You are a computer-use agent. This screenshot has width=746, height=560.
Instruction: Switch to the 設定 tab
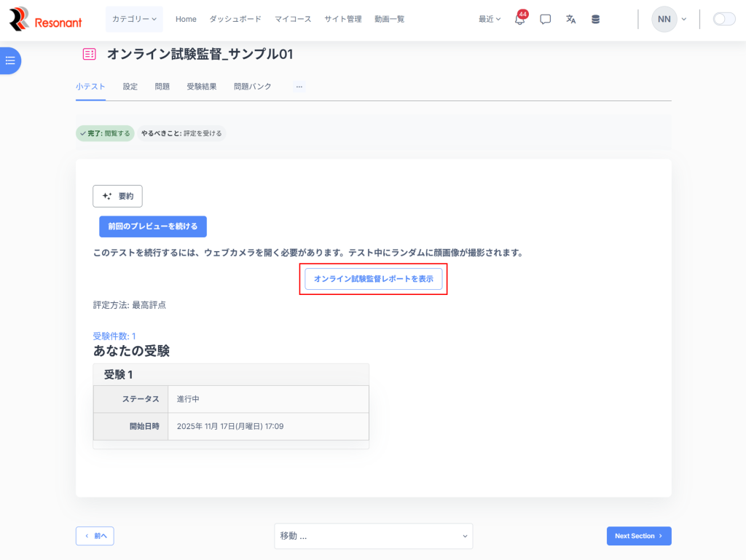coord(130,87)
